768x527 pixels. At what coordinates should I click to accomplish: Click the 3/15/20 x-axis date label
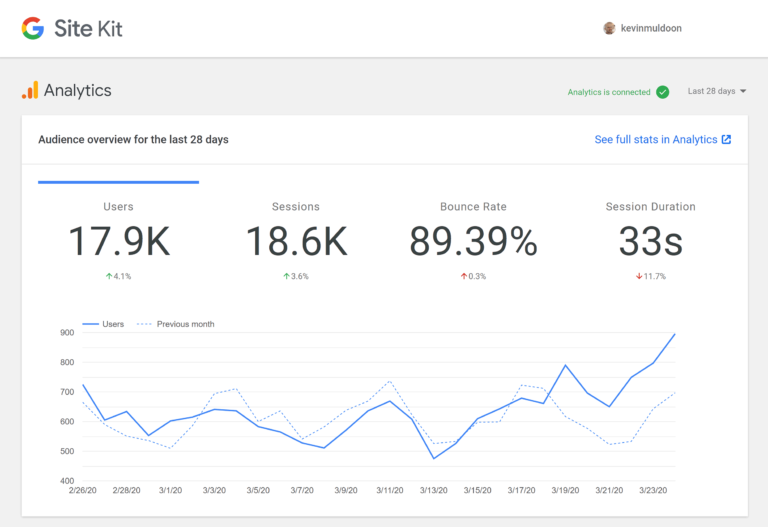(478, 490)
